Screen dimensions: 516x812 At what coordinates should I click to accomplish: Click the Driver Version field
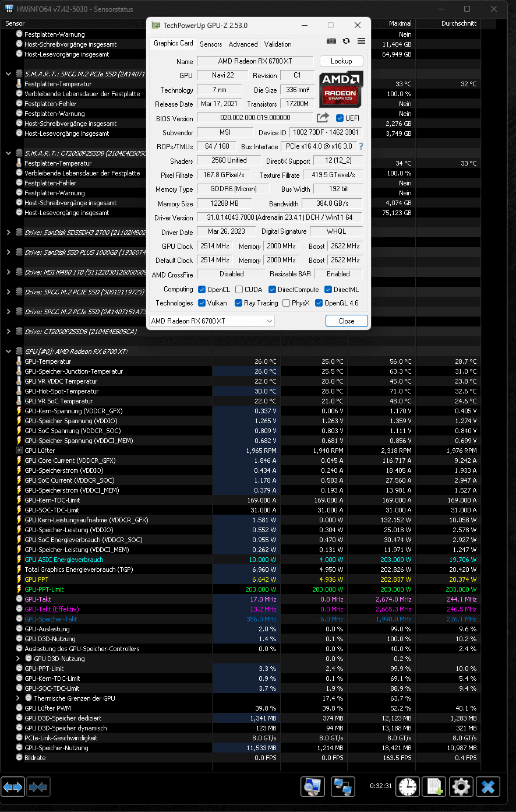coord(280,217)
